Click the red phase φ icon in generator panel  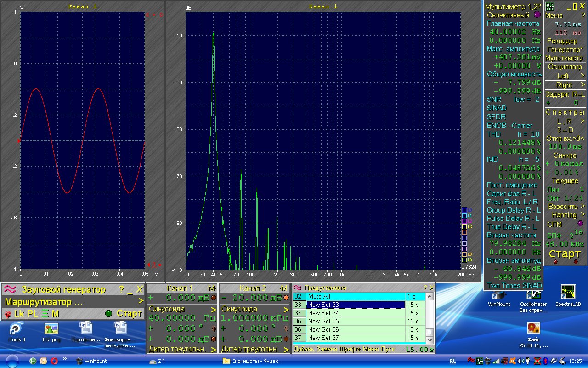pos(8,314)
